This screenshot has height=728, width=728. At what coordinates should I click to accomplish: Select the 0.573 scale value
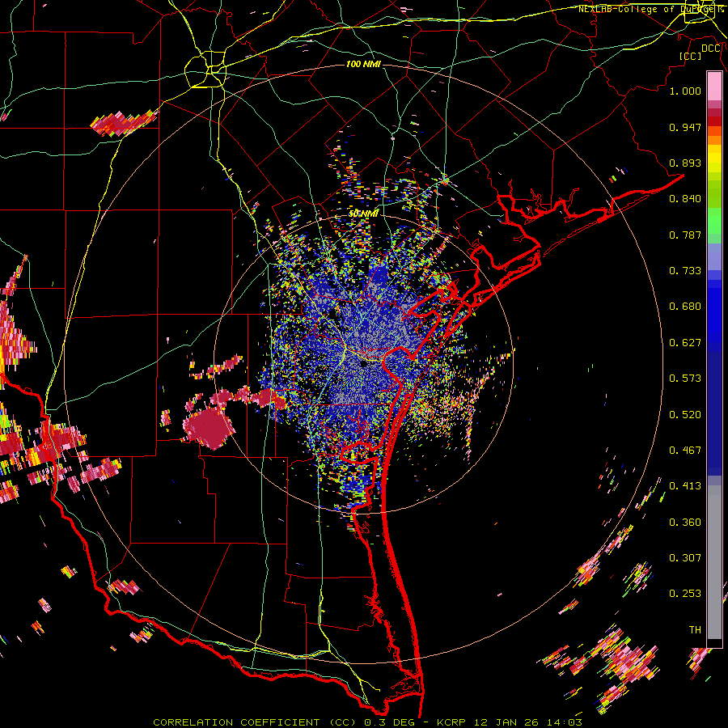pyautogui.click(x=685, y=379)
